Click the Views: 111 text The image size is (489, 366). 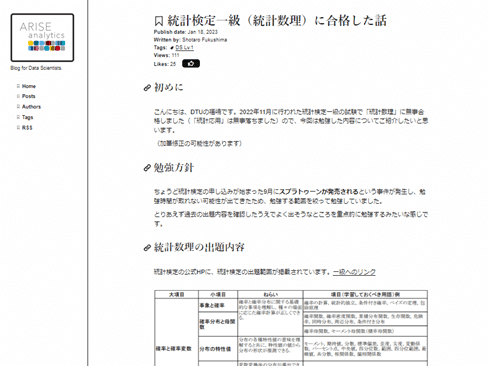click(x=166, y=55)
